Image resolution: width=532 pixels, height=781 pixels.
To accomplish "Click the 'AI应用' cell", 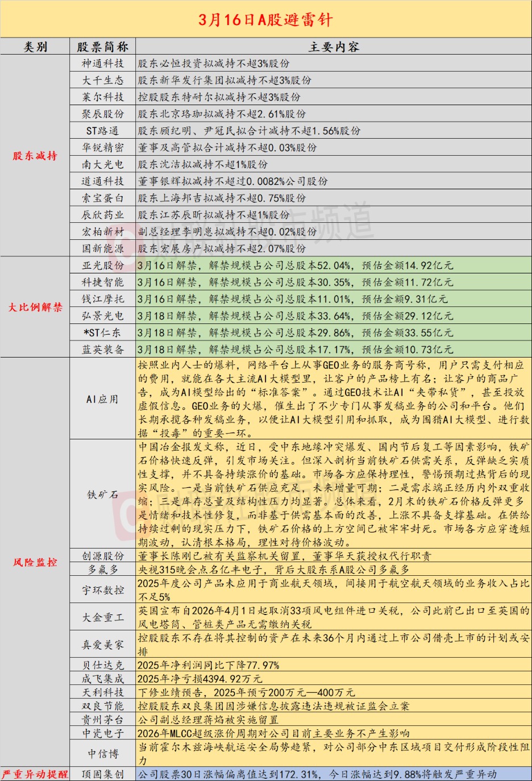I will point(102,398).
